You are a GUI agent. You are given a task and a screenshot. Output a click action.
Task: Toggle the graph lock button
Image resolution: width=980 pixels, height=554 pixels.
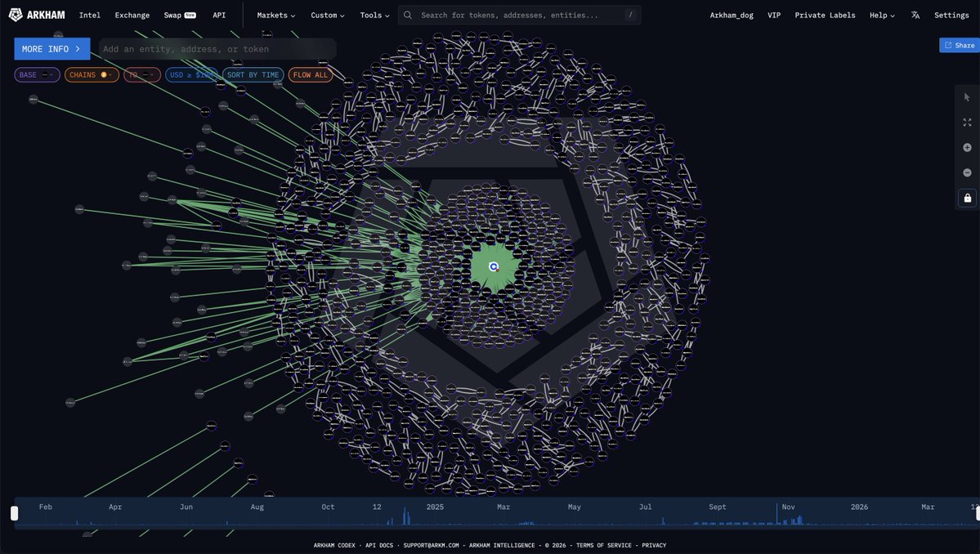pos(967,198)
